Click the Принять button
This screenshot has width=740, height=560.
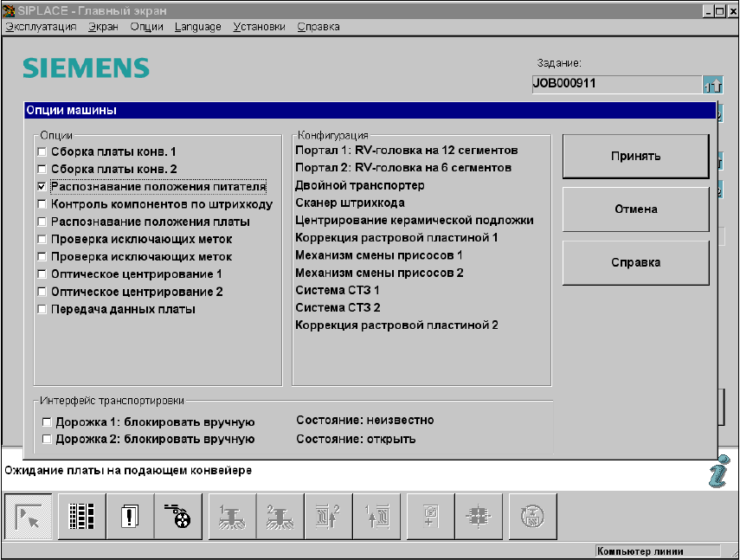pos(635,156)
